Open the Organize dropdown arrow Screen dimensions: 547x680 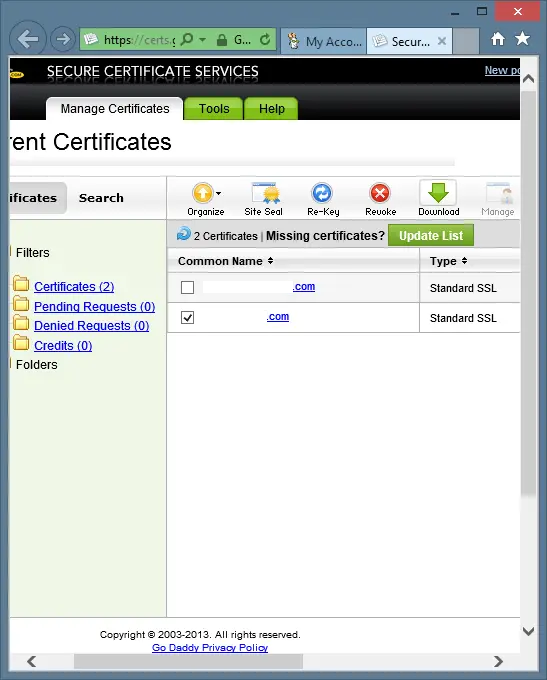(219, 193)
